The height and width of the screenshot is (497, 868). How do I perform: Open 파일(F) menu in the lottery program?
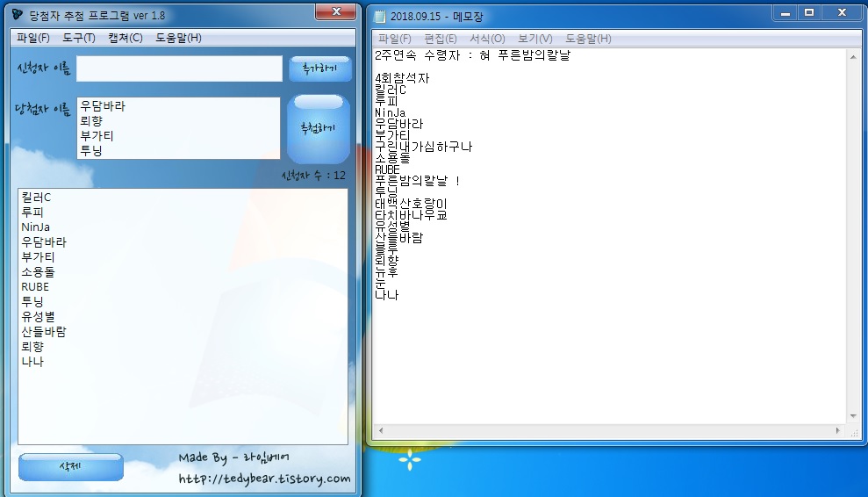tap(33, 38)
